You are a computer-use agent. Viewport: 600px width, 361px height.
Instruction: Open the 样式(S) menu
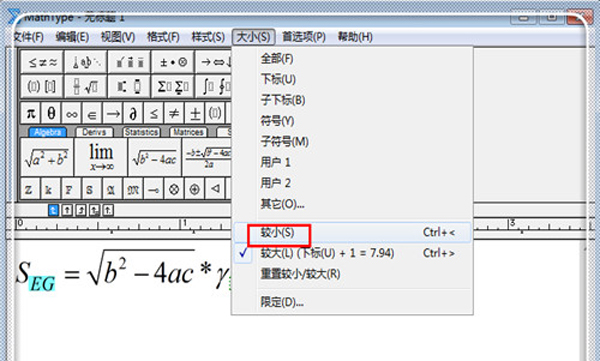click(x=208, y=37)
